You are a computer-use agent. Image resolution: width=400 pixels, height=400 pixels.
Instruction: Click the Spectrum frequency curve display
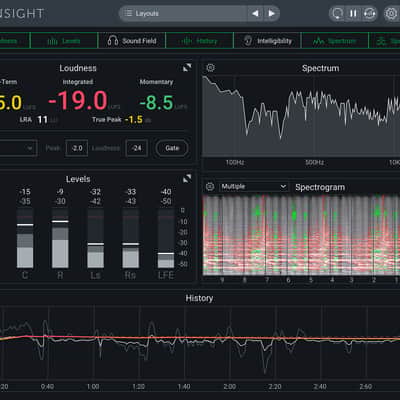tap(301, 116)
